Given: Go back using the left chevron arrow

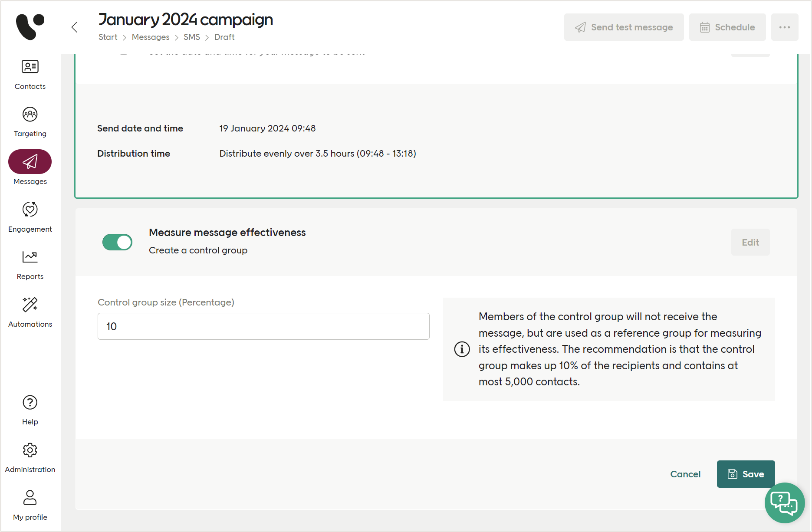Looking at the screenshot, I should [75, 27].
